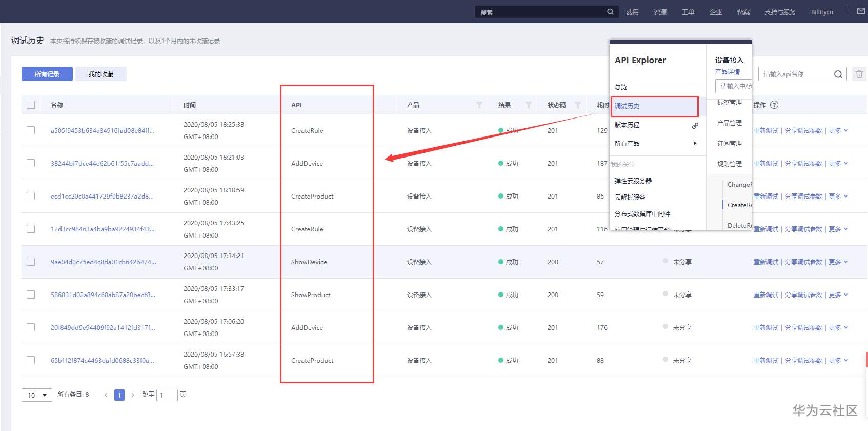
Task: Open 备案 in the top navigation
Action: (x=743, y=12)
